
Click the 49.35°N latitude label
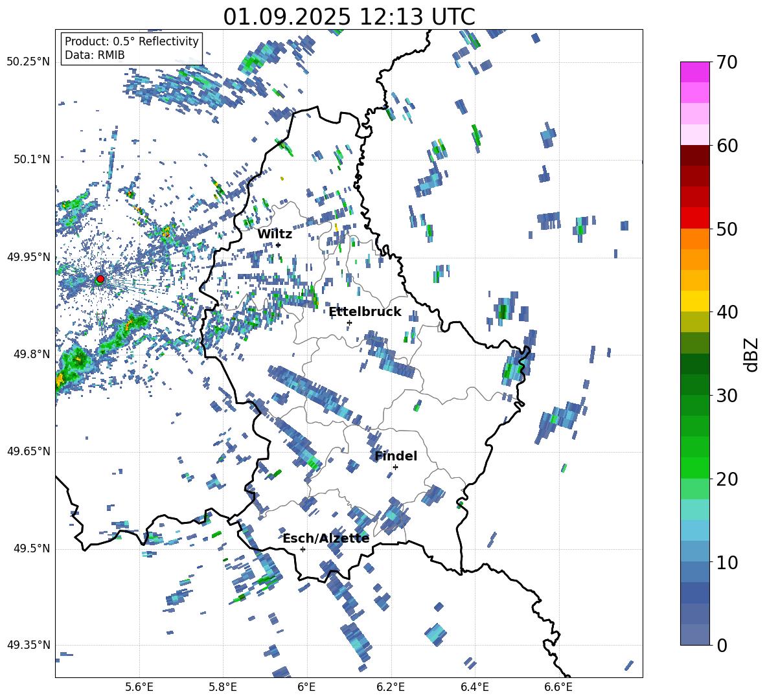tap(29, 645)
